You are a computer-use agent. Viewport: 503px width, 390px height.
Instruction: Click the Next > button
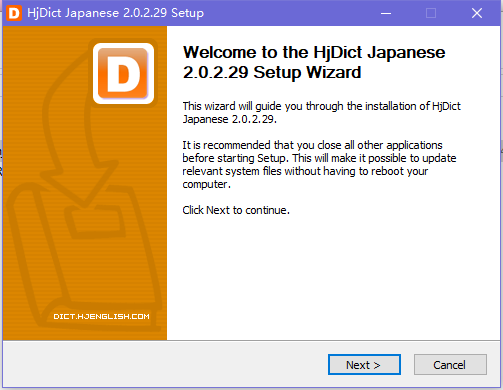(364, 365)
